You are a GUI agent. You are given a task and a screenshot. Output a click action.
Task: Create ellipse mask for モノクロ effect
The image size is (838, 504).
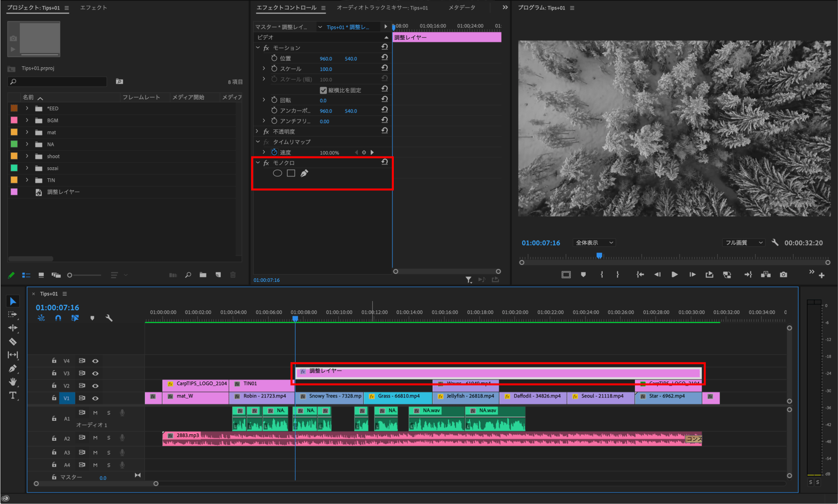click(278, 173)
